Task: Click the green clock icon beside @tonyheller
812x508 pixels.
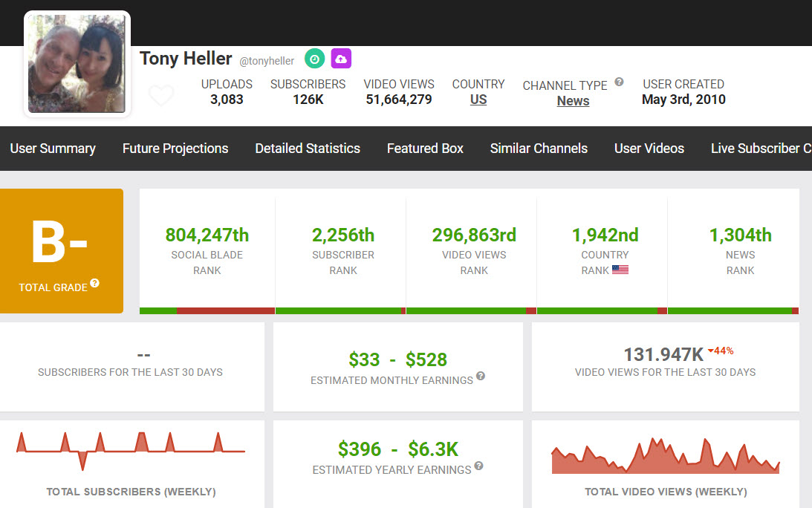Action: click(315, 59)
